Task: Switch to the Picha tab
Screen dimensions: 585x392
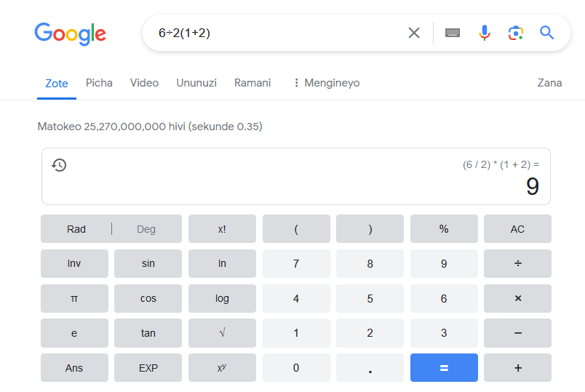Action: click(99, 83)
